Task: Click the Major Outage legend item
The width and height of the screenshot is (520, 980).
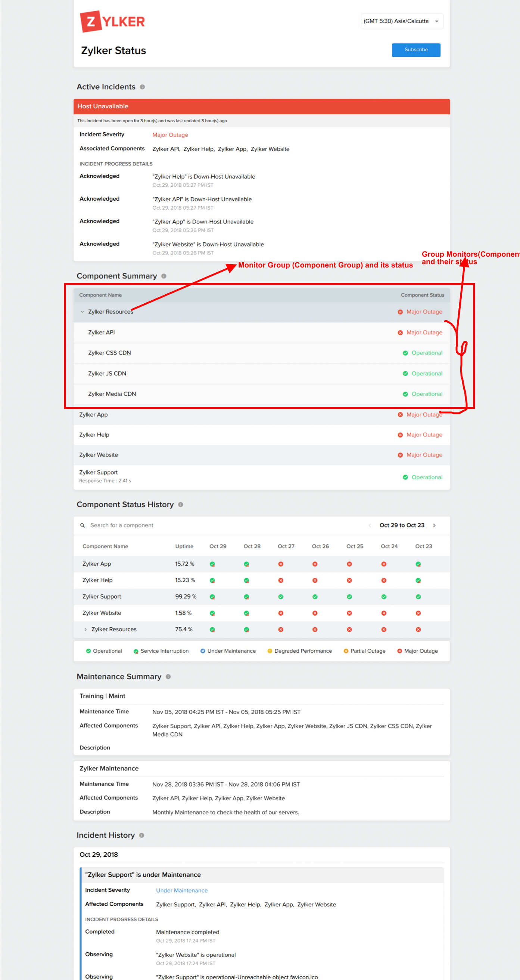Action: coord(417,651)
